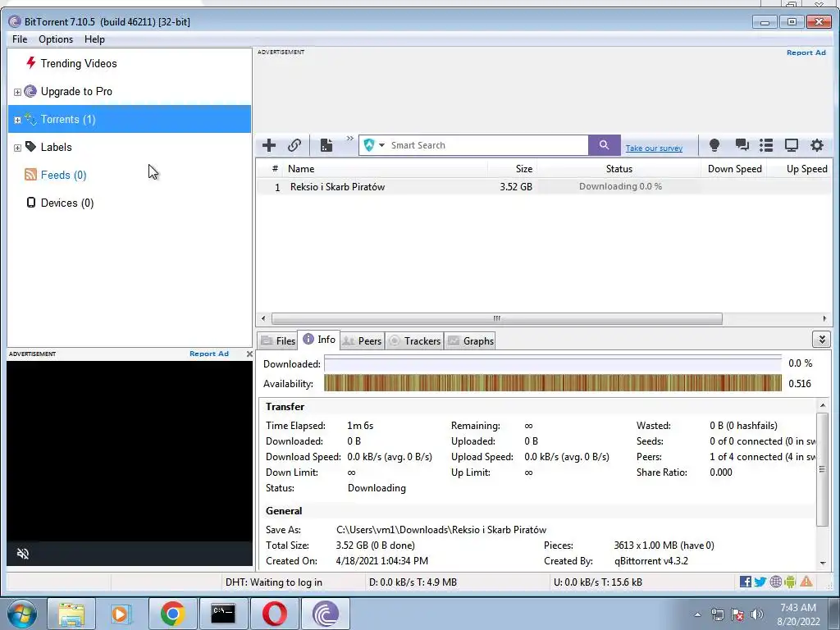Open Chrome from the Windows taskbar

coord(172,614)
